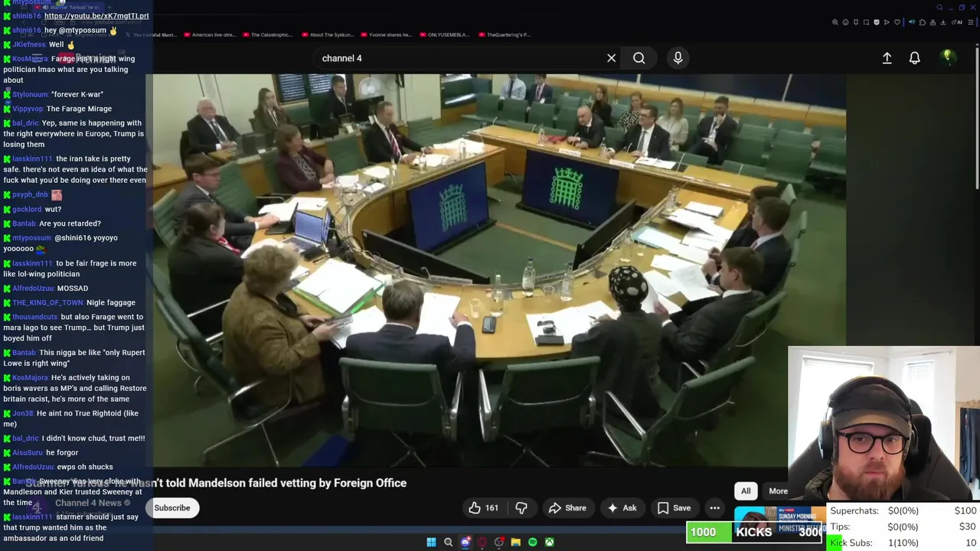The height and width of the screenshot is (551, 980).
Task: Click the YouTube search magnifier button
Action: point(639,58)
